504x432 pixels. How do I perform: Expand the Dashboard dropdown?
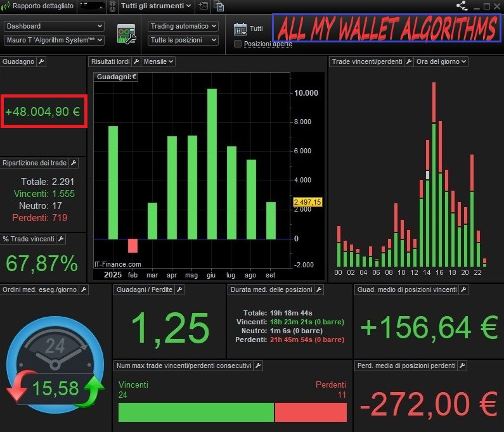click(x=54, y=26)
